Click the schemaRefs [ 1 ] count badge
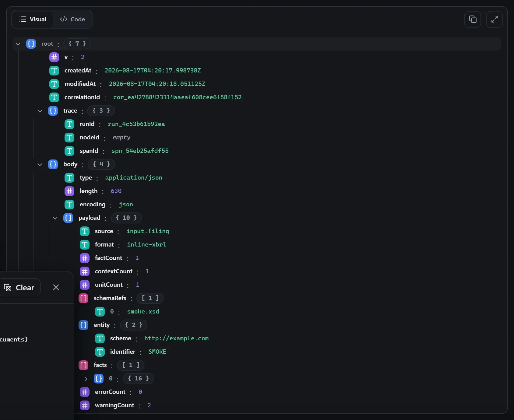The height and width of the screenshot is (420, 514). [x=150, y=298]
